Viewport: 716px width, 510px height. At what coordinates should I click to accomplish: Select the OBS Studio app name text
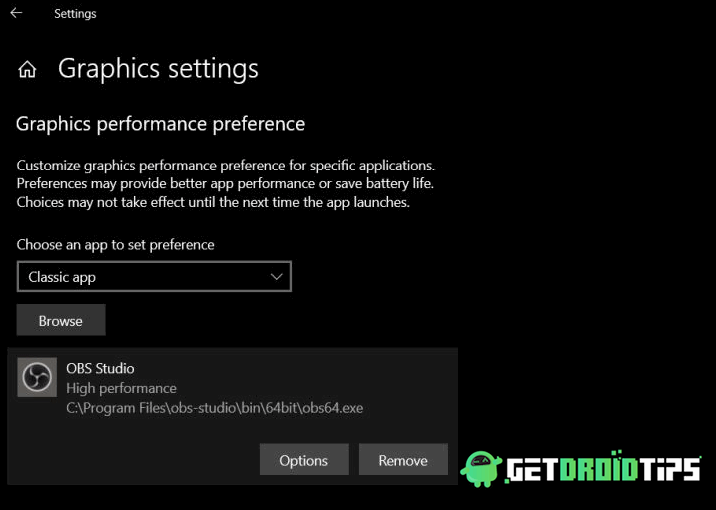pos(100,368)
